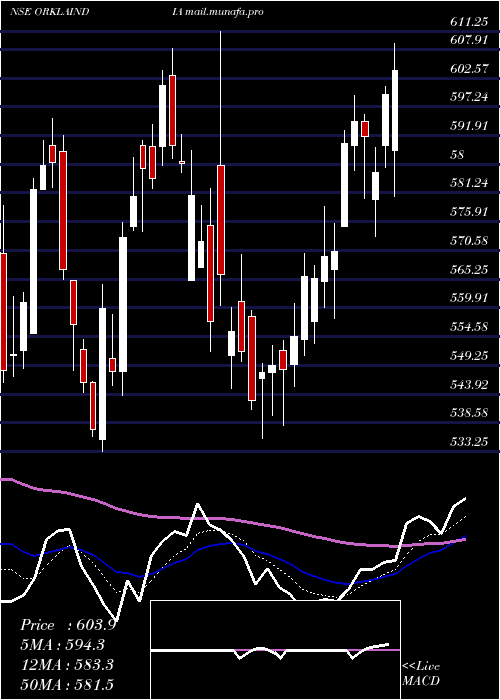Click the 559.91 price axis label
500x700 pixels.
click(x=470, y=298)
